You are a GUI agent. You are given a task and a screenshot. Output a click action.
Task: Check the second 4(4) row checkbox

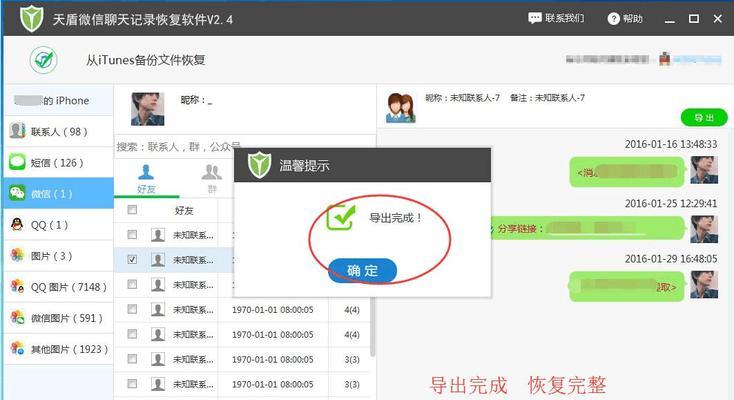point(132,334)
